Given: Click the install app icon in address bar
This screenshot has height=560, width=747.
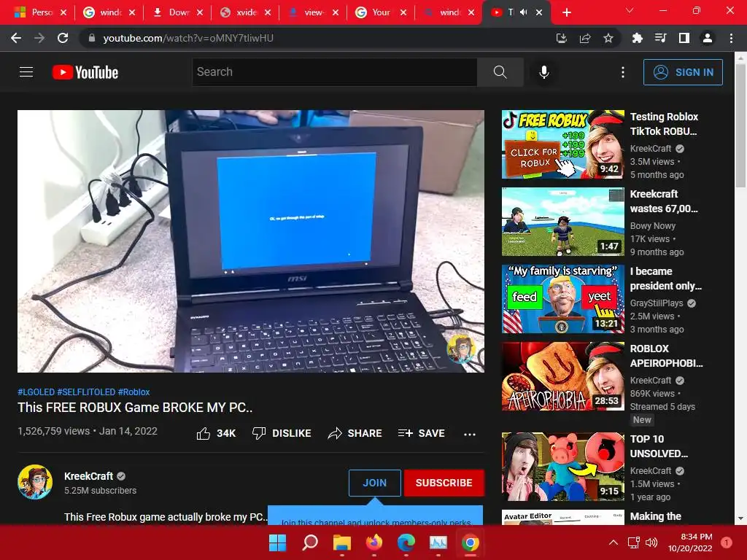Looking at the screenshot, I should click(561, 38).
